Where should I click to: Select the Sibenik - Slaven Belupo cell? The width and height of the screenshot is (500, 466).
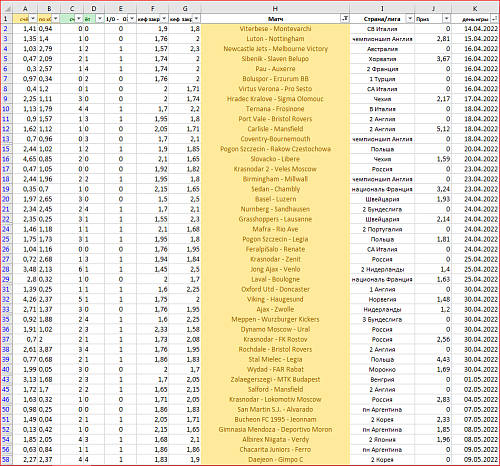pos(275,59)
